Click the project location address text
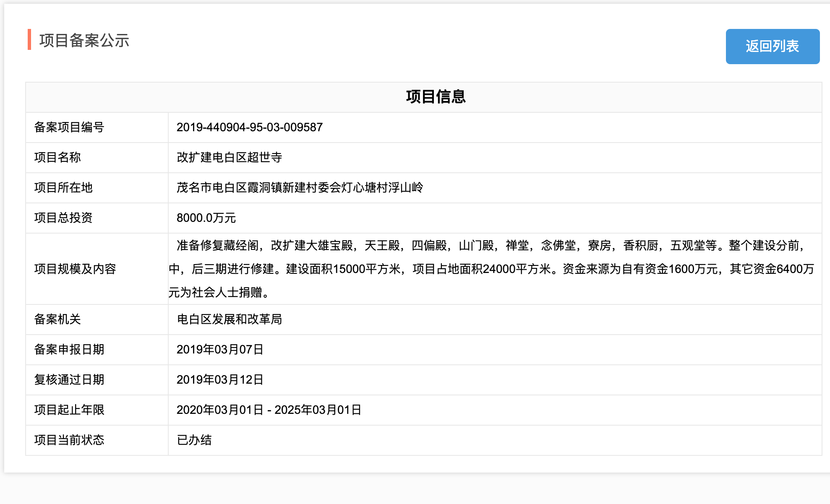The image size is (830, 504). 300,188
